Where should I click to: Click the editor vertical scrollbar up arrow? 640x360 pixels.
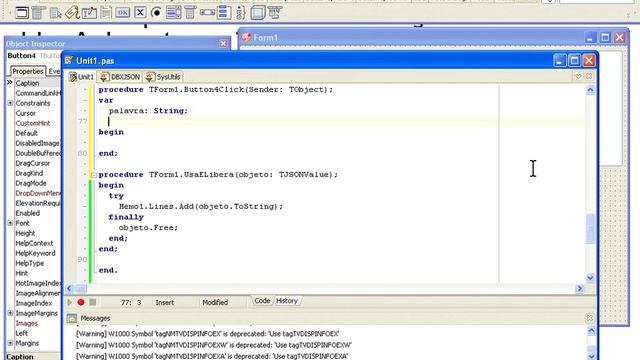tap(590, 90)
